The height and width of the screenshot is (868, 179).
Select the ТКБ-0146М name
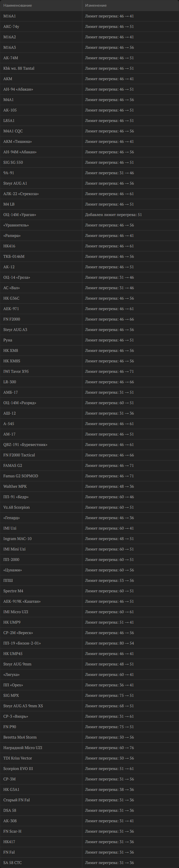click(14, 256)
